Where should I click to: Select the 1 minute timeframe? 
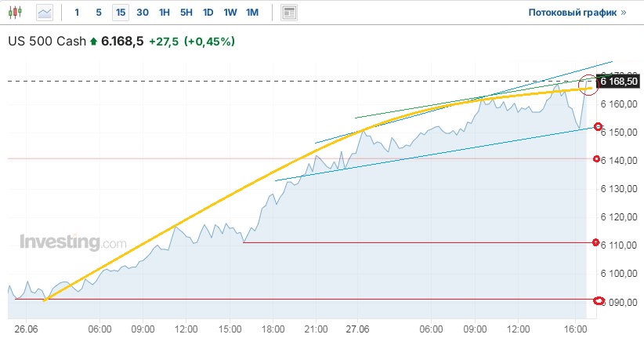click(76, 13)
